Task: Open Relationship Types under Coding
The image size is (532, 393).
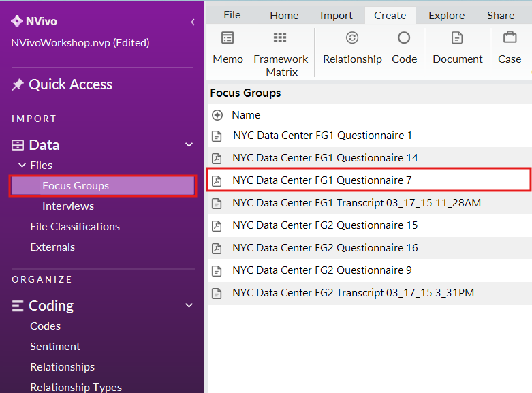Action: [76, 388]
